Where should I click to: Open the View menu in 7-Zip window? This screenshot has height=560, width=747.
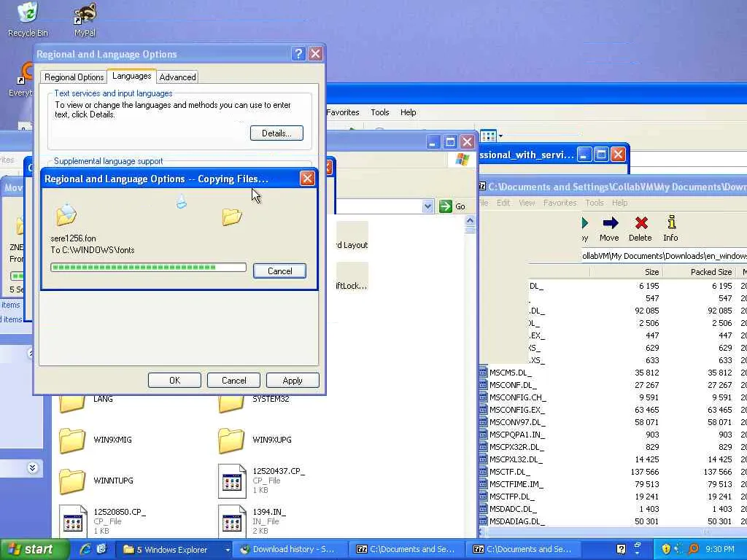[x=527, y=203]
